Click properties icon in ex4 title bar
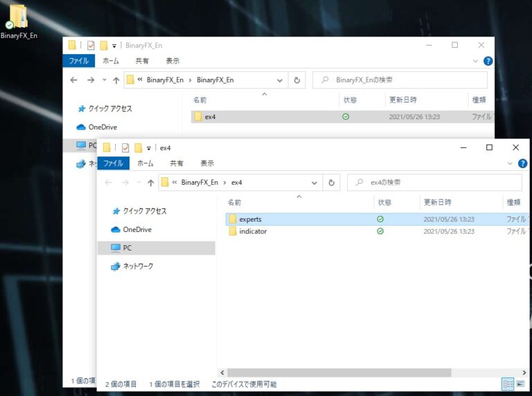The height and width of the screenshot is (396, 532). click(125, 147)
